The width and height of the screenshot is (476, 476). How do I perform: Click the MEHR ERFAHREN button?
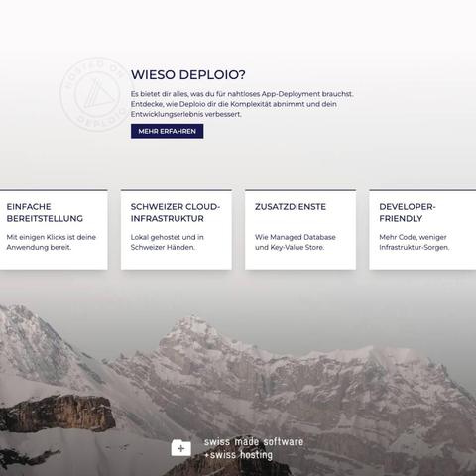[167, 131]
